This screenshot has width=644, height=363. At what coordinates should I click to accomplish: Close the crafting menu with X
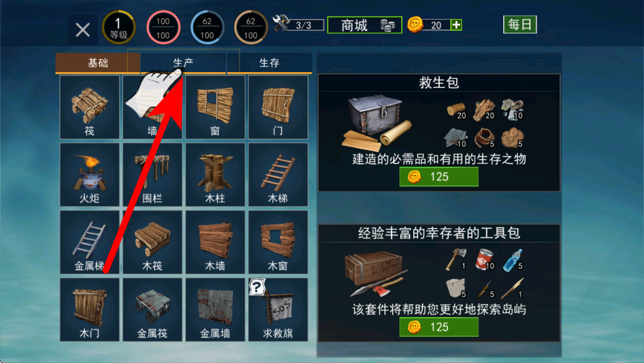[x=83, y=30]
